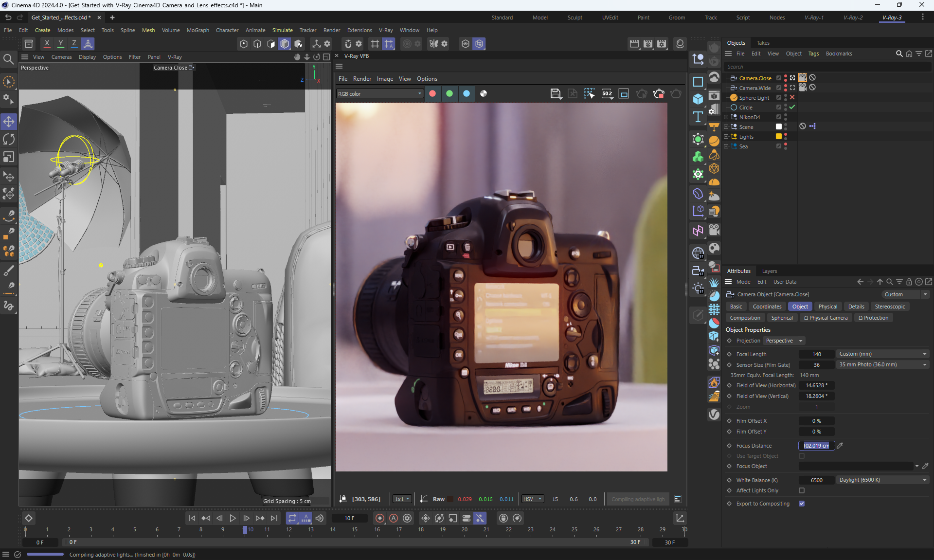
Task: Click the Takes tab
Action: click(763, 43)
